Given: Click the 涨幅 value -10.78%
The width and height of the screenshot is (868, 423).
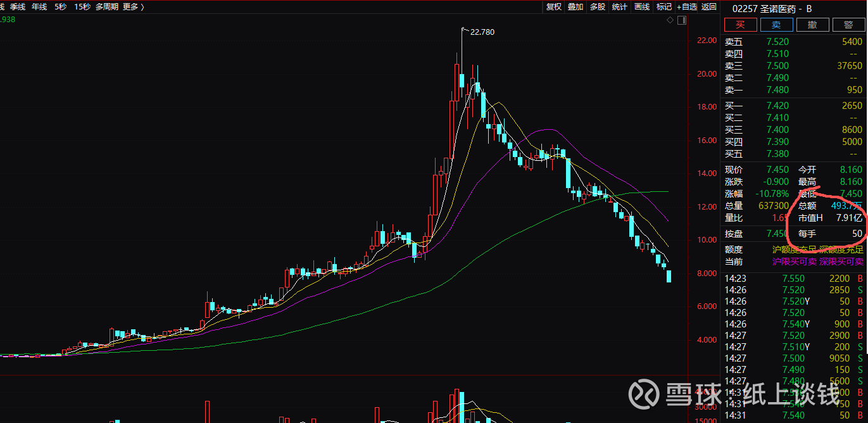Looking at the screenshot, I should pyautogui.click(x=772, y=194).
